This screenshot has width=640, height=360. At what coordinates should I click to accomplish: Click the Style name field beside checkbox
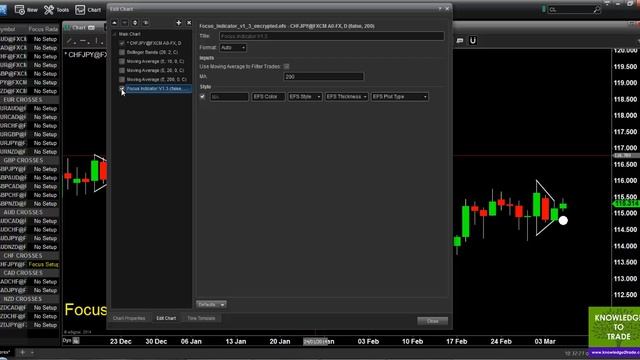click(x=229, y=97)
